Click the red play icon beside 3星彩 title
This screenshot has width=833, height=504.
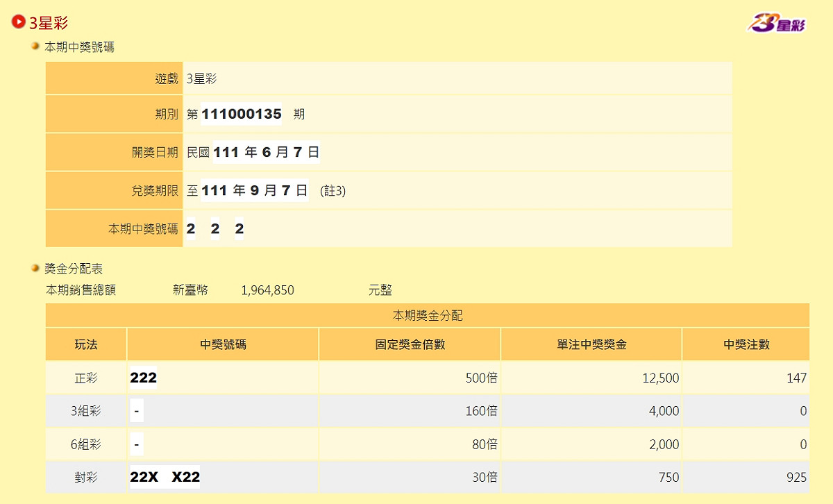19,22
